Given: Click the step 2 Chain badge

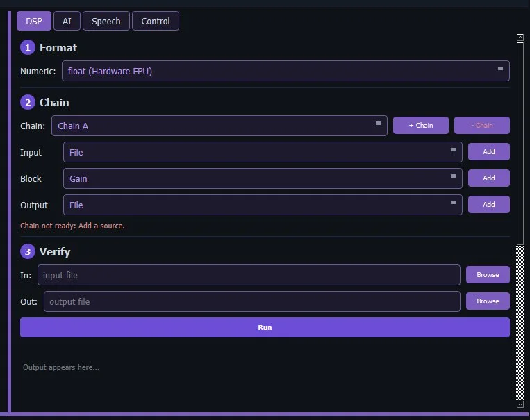Looking at the screenshot, I should 28,102.
